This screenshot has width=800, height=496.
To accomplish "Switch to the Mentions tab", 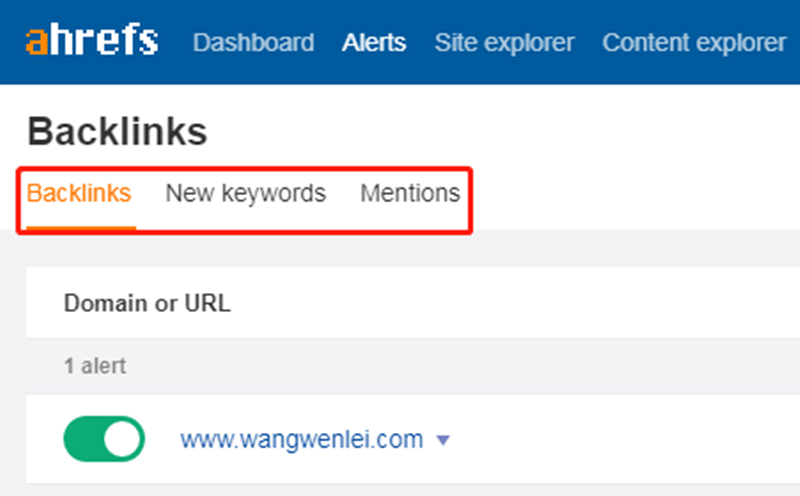I will [410, 192].
